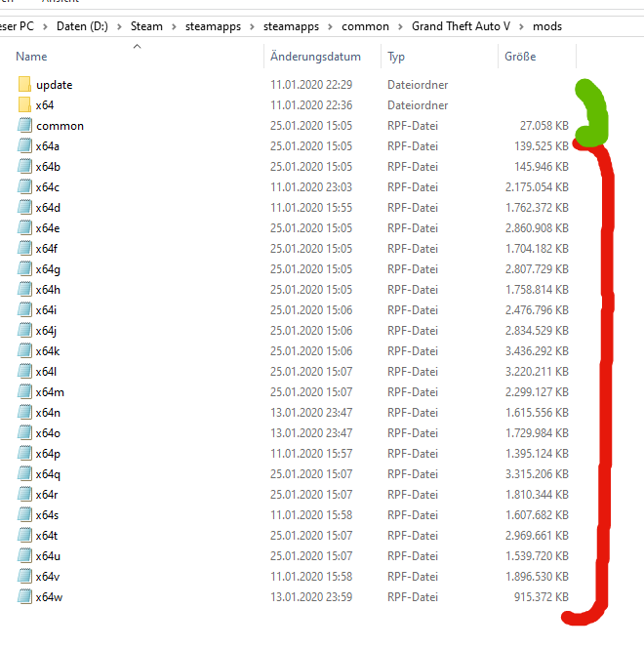Click the size value 27.058 KB
The height and width of the screenshot is (648, 644).
(x=544, y=125)
